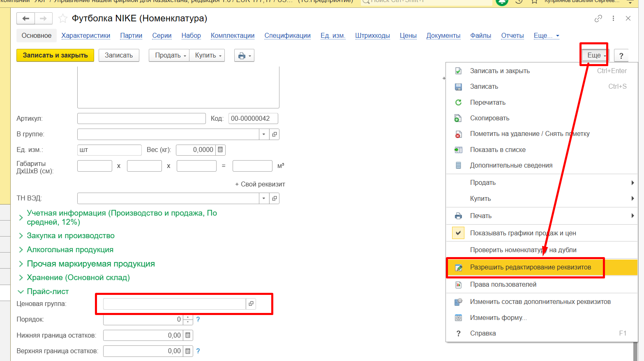Click into the Артикул input field
Image resolution: width=644 pixels, height=361 pixels.
[141, 119]
